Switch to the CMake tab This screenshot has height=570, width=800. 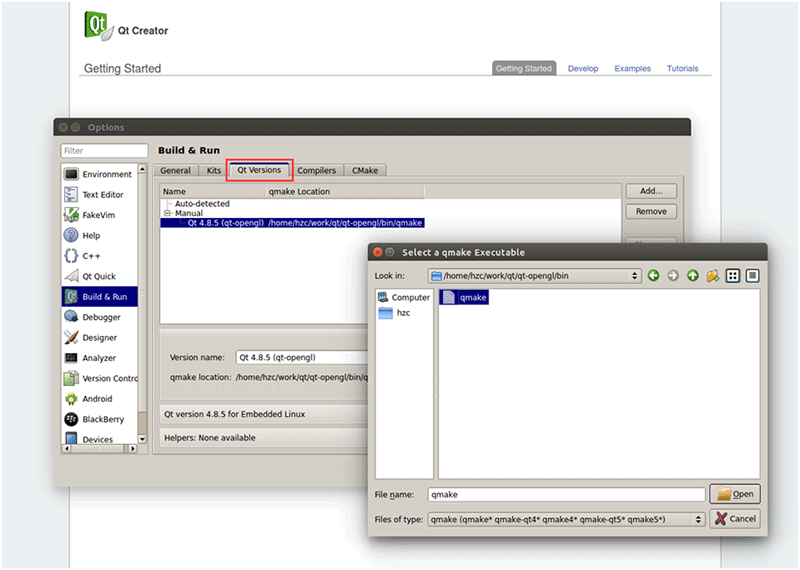365,170
